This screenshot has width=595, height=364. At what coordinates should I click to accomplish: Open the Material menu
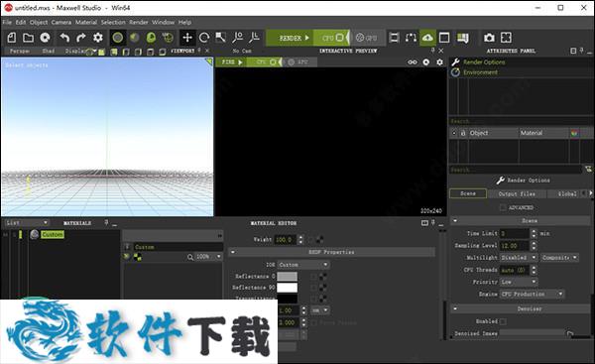pos(86,22)
